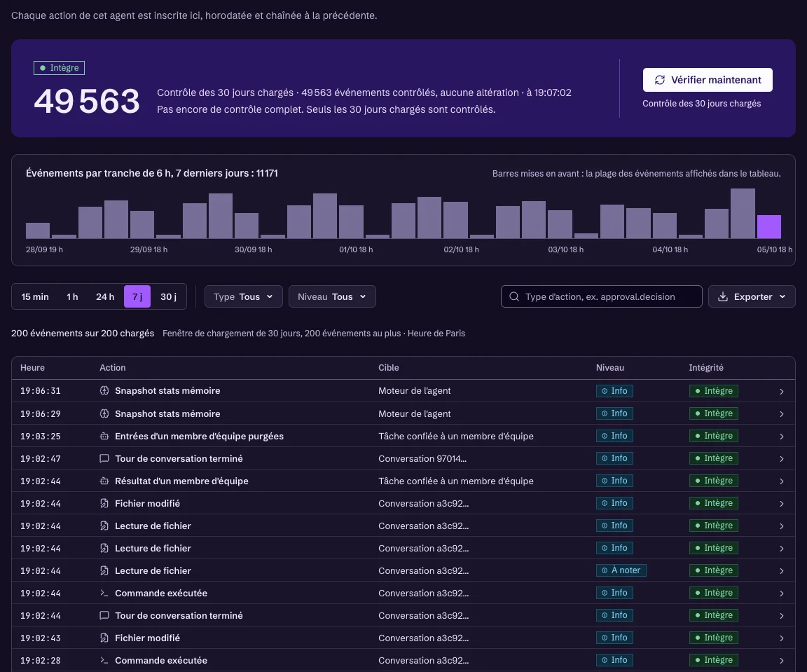Click the magnifier icon in the search box
The width and height of the screenshot is (807, 672).
click(x=513, y=296)
